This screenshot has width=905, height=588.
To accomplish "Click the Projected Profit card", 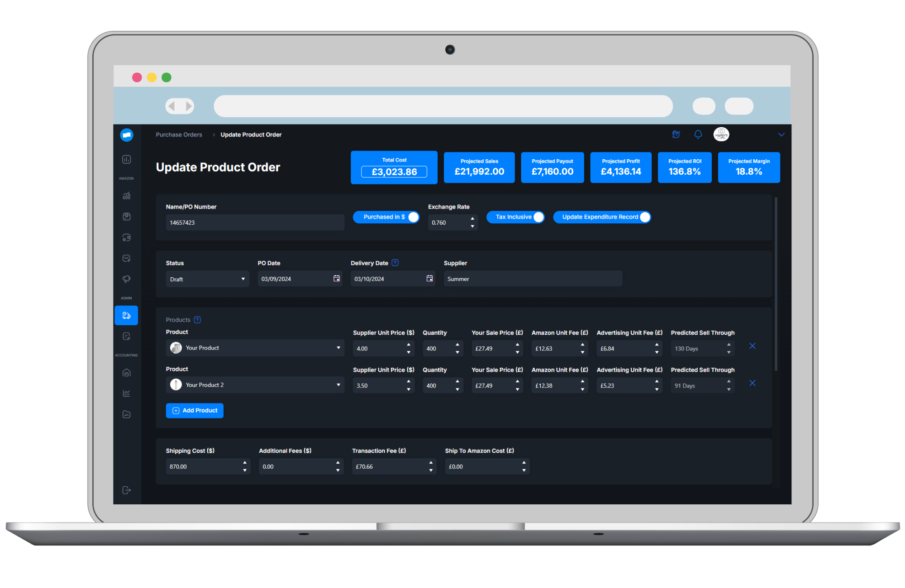I will (x=621, y=167).
